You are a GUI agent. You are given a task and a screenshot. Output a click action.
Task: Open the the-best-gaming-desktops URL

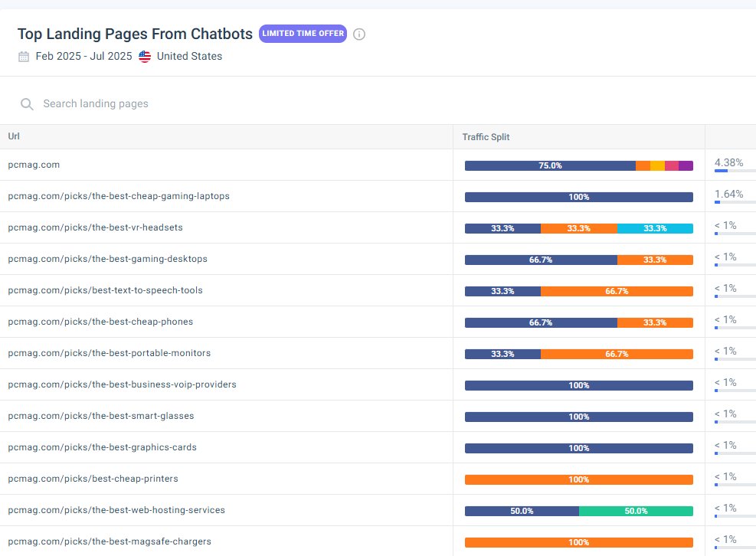pos(107,259)
